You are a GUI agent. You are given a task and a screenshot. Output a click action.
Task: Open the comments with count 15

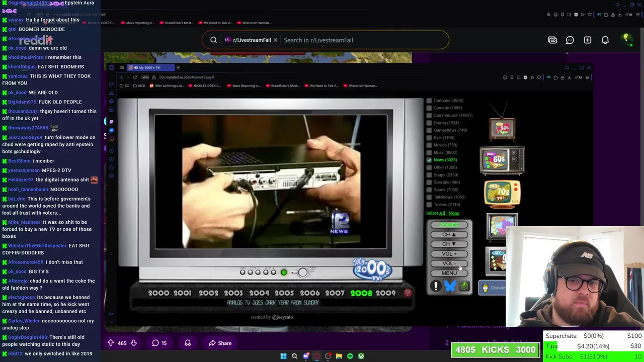(159, 343)
